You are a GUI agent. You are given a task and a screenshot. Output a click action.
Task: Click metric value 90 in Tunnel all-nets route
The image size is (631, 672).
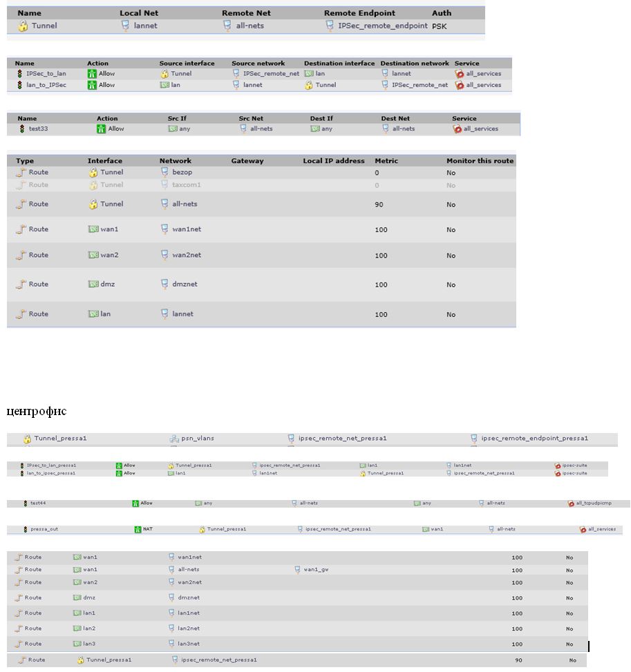click(379, 204)
